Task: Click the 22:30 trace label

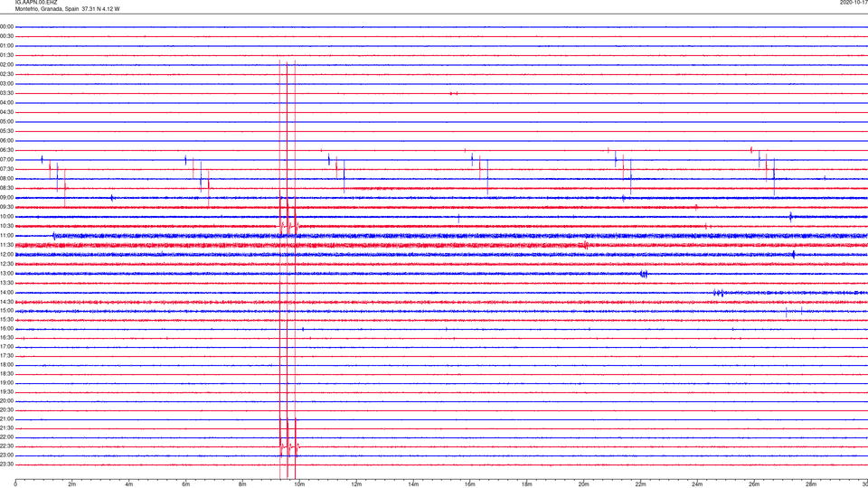Action: coord(6,446)
